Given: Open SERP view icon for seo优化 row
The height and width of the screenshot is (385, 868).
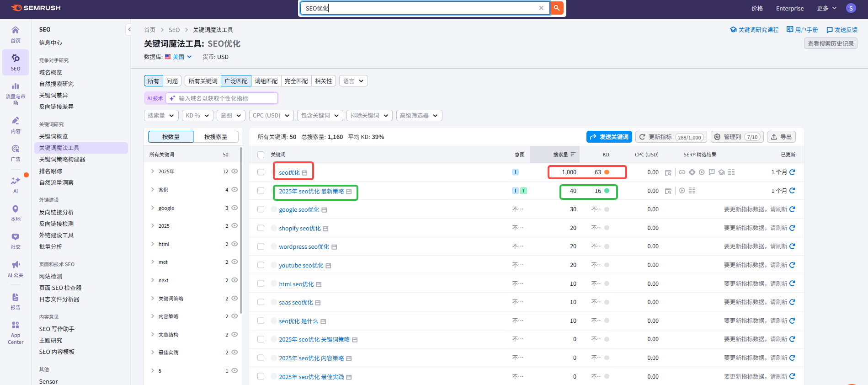Looking at the screenshot, I should tap(668, 172).
